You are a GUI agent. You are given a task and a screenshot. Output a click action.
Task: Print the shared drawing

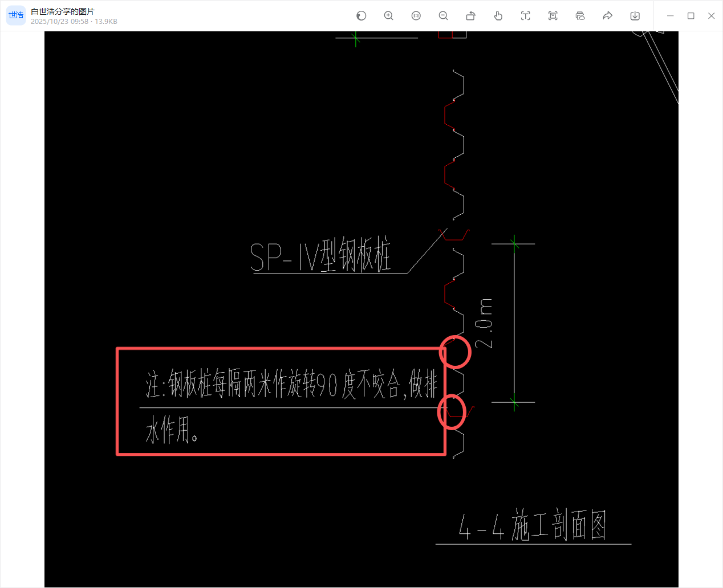pos(580,15)
